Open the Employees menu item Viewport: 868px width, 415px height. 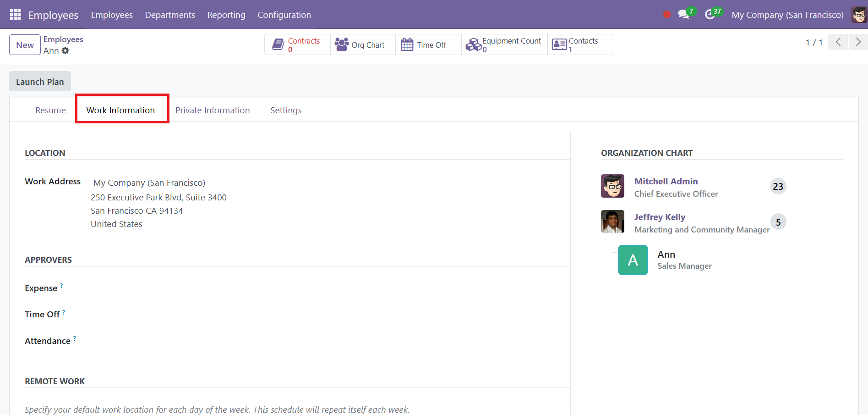point(112,15)
